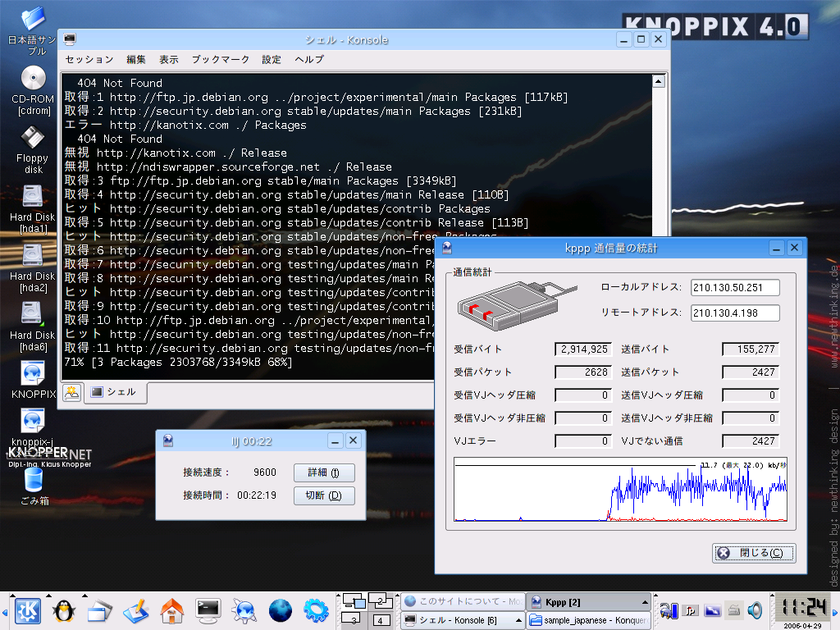Open the KNOPPIX desktop shortcut
840x630 pixels.
tap(33, 379)
